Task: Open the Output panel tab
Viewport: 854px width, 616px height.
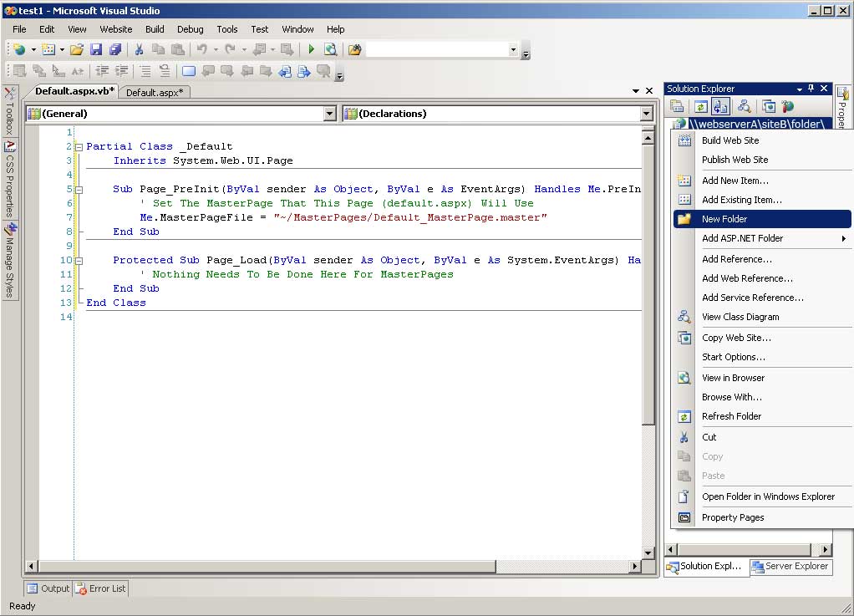Action: 48,588
